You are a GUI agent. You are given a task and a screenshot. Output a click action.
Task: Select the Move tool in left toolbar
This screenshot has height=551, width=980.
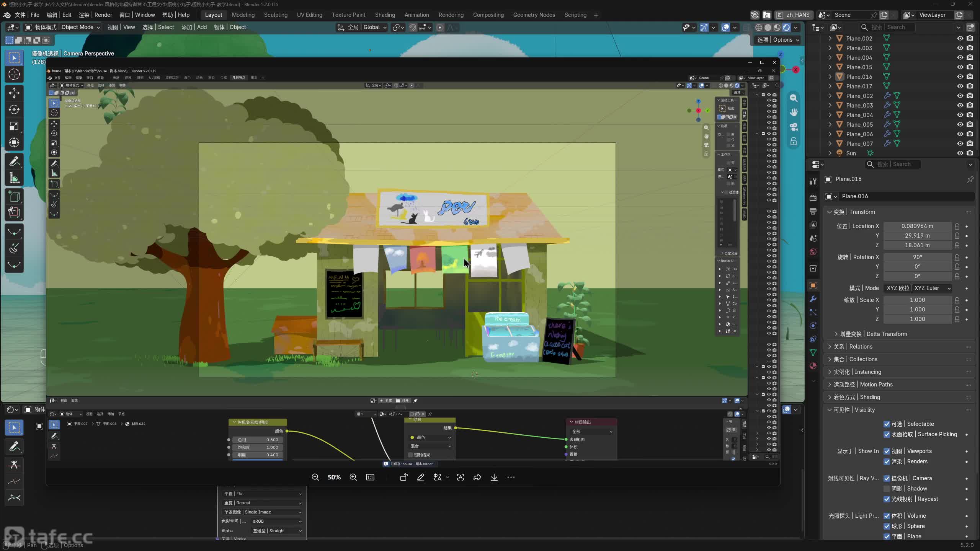coord(14,93)
